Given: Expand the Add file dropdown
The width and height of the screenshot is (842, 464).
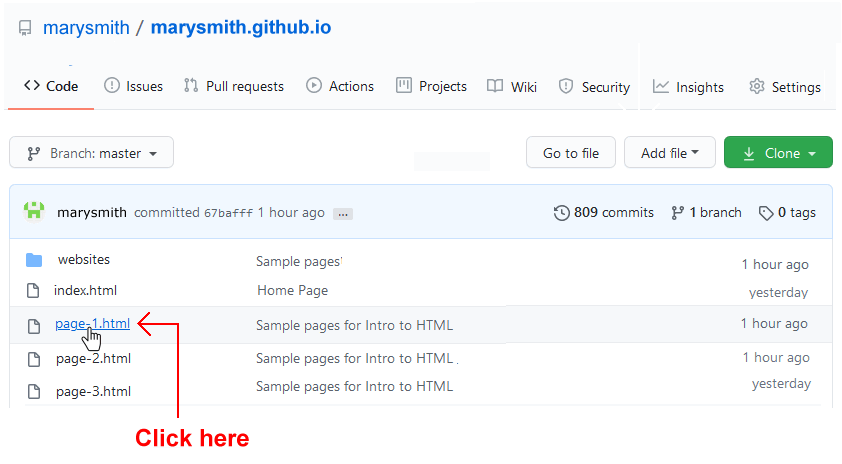Looking at the screenshot, I should click(669, 153).
